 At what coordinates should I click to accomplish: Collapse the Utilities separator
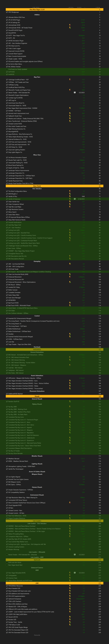pos(54,15)
